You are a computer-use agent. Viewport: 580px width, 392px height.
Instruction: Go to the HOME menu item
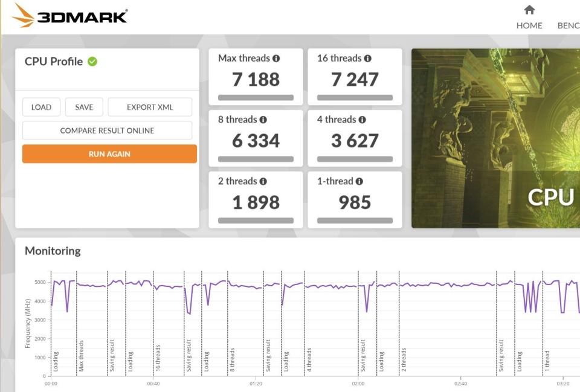pos(529,25)
